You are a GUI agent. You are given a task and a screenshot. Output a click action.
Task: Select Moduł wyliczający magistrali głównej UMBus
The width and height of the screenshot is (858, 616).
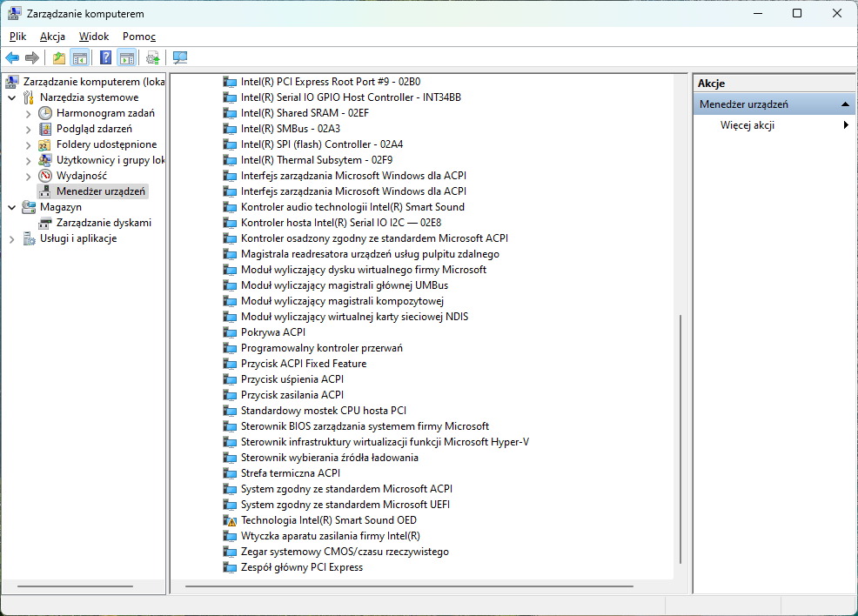tap(345, 285)
